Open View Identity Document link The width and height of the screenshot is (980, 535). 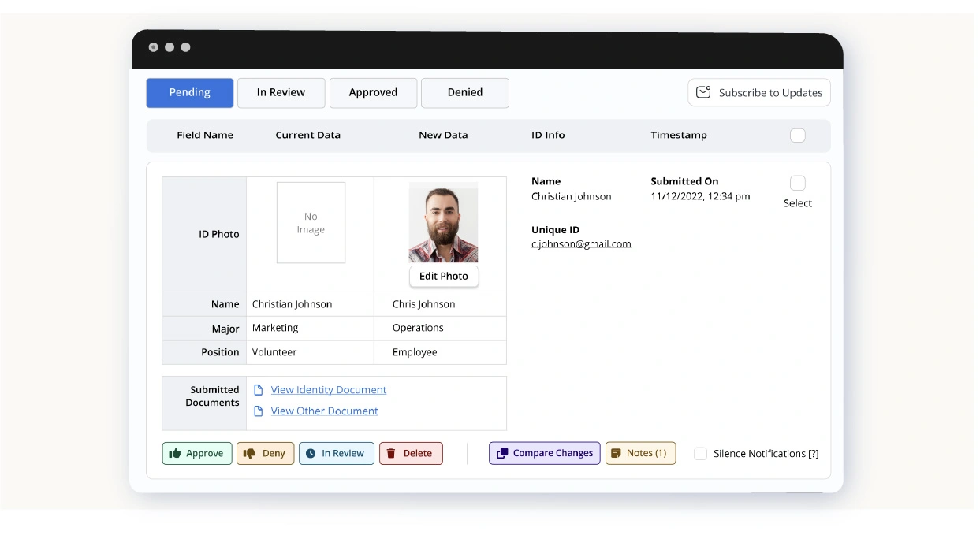(329, 390)
